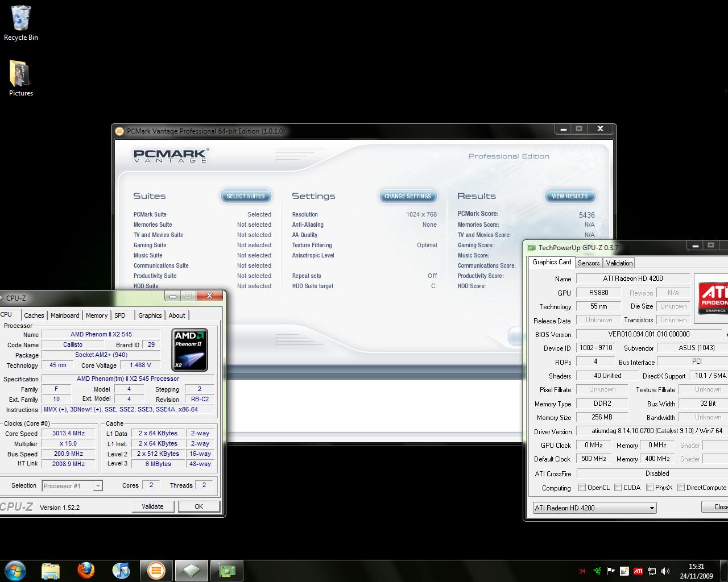Open the volume speaker tray icon
The height and width of the screenshot is (582, 728).
665,571
